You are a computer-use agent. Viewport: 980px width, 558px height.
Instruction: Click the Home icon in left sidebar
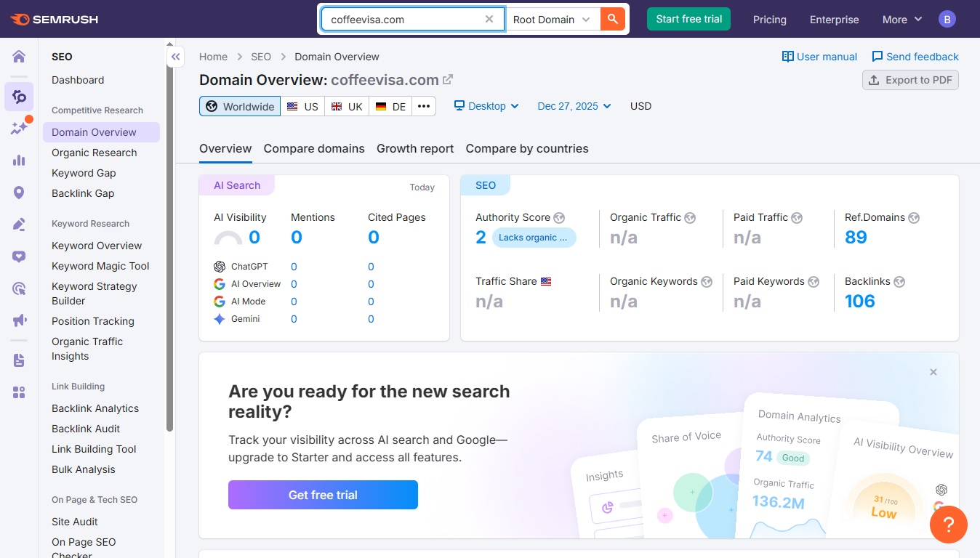coord(19,57)
